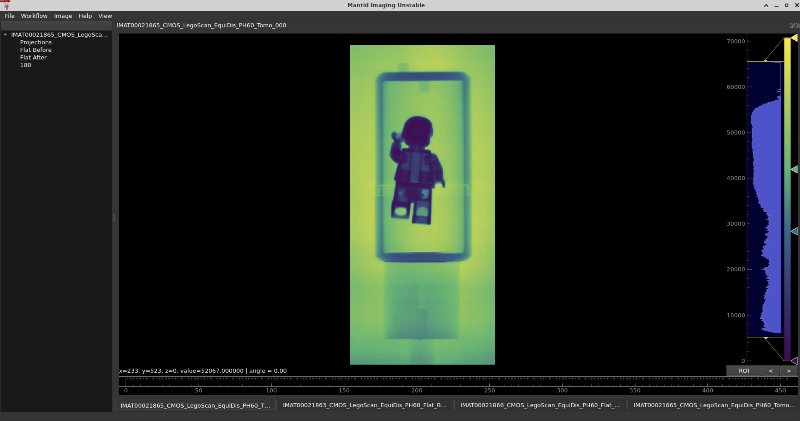
Task: Select the purple bottom gradient tick marker
Action: (x=794, y=361)
